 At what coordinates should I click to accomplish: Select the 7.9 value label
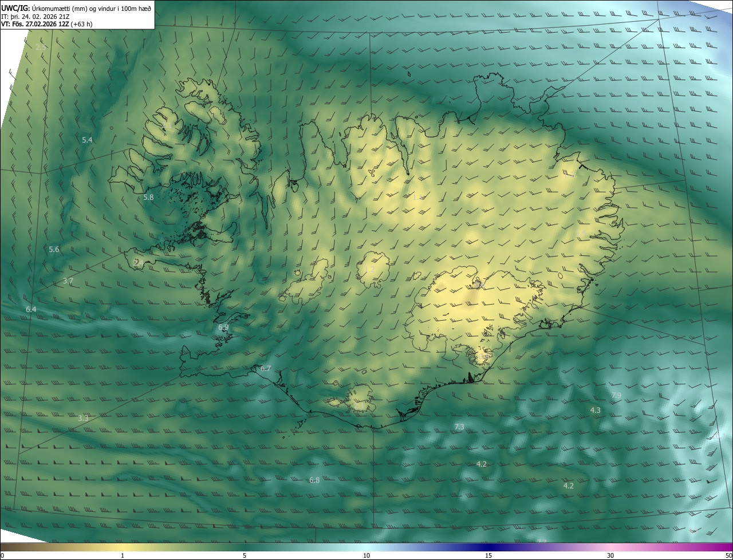(616, 395)
